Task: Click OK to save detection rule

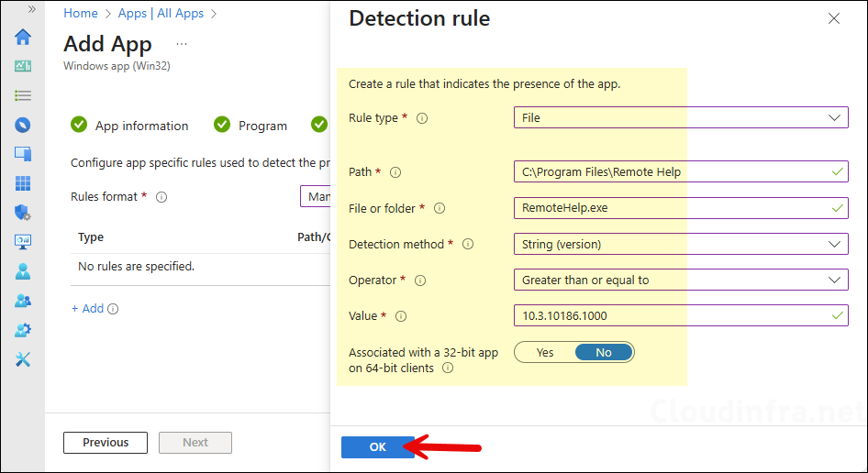Action: click(x=378, y=446)
